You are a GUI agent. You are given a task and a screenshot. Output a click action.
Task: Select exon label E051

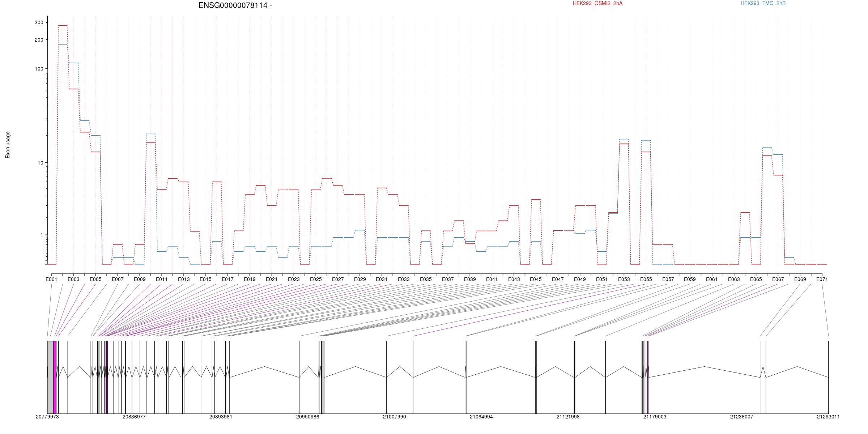[x=602, y=279]
